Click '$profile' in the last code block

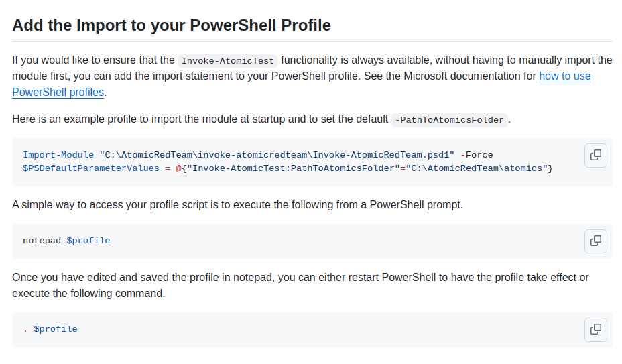[x=56, y=329]
